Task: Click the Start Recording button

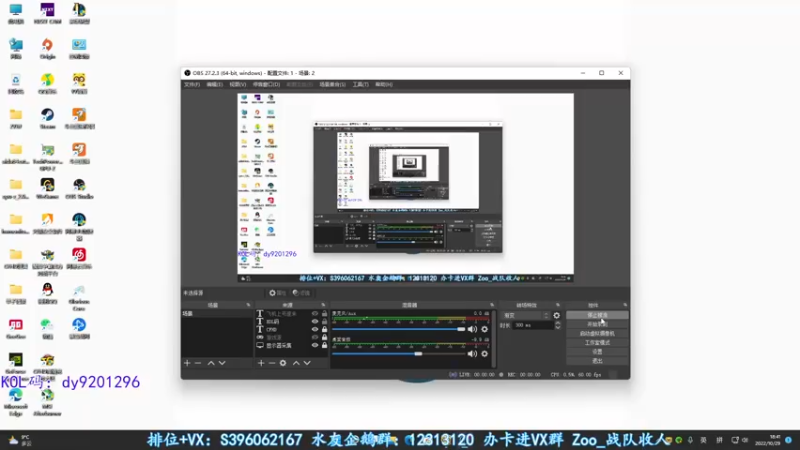Action: click(x=597, y=324)
